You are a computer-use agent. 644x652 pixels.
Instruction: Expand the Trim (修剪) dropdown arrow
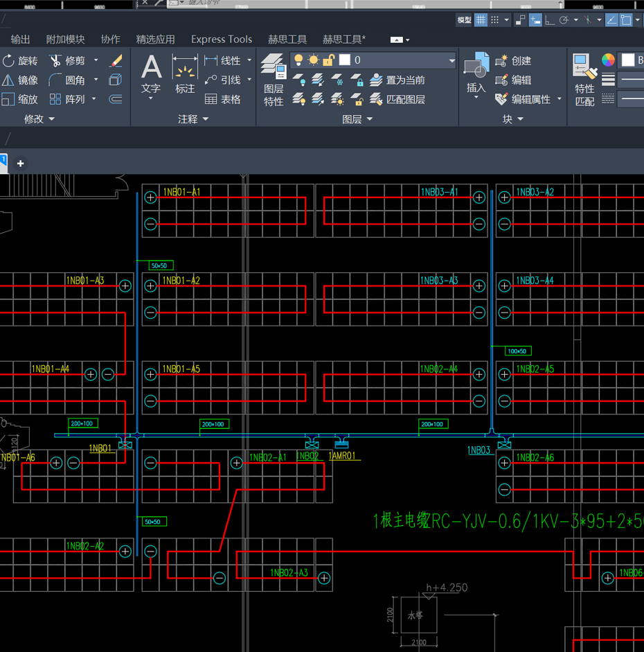[96, 60]
